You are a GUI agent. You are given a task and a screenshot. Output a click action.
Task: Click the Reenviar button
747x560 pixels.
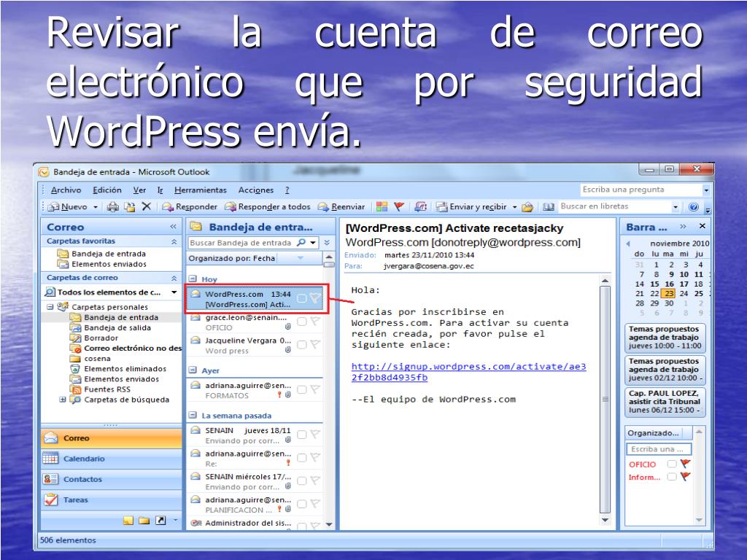point(341,206)
